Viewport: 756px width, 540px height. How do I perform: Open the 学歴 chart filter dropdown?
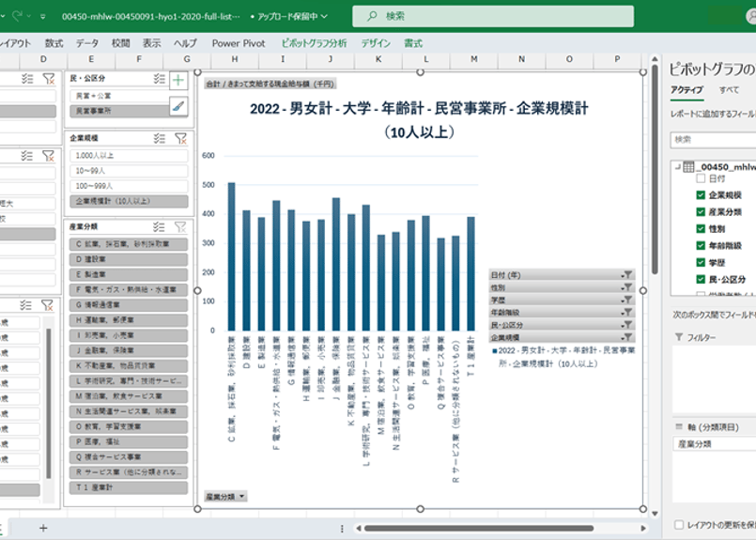click(x=626, y=300)
